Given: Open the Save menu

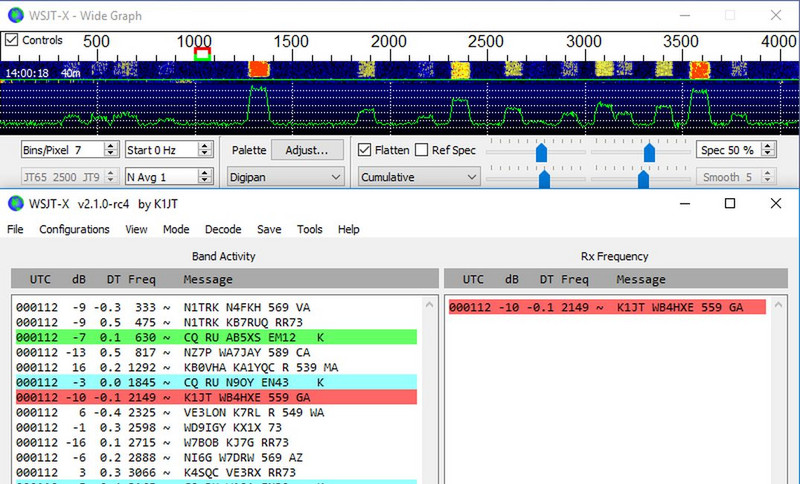Looking at the screenshot, I should tap(269, 230).
